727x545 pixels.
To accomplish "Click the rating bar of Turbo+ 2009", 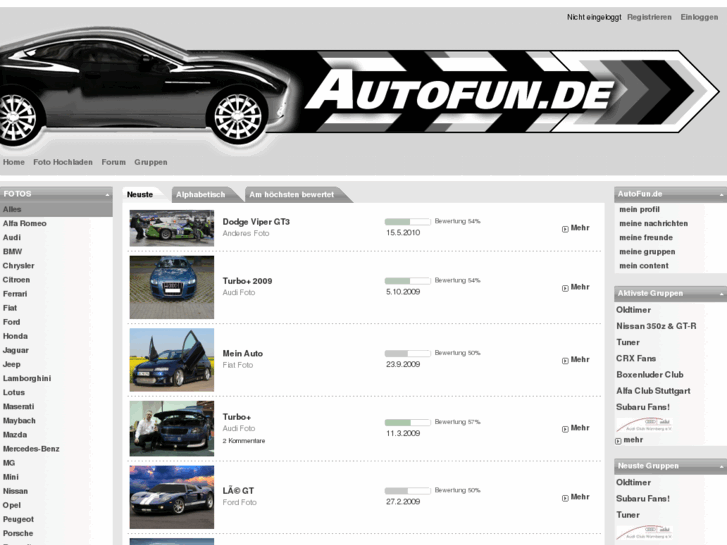I will 408,281.
